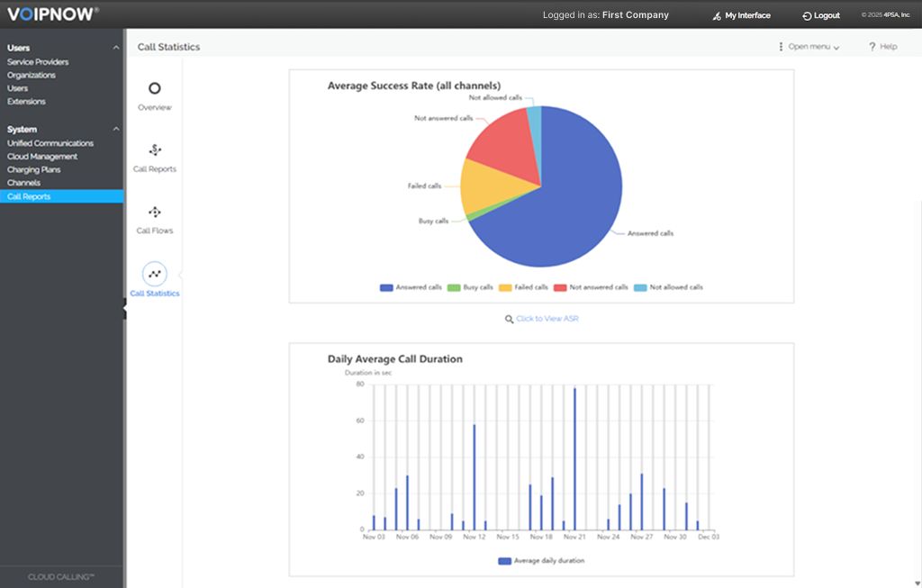922x588 pixels.
Task: Open Unified Communications in the sidebar
Action: (50, 143)
